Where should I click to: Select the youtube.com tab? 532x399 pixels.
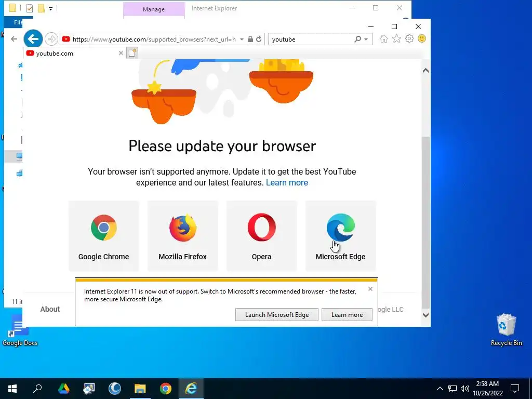point(75,54)
